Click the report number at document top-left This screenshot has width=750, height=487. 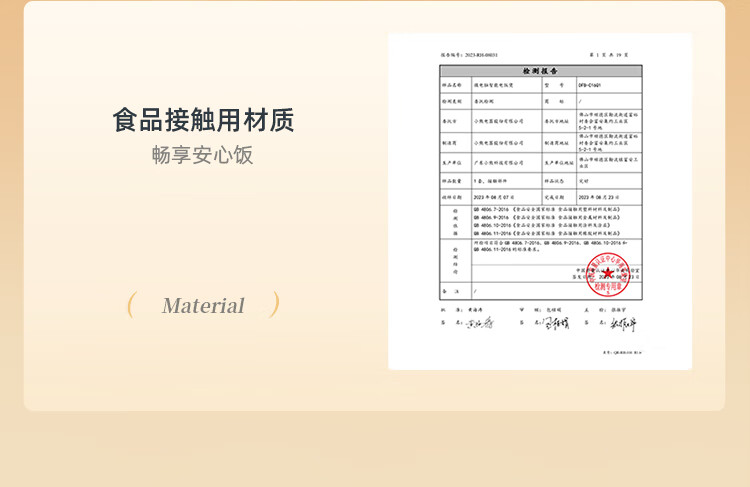469,55
